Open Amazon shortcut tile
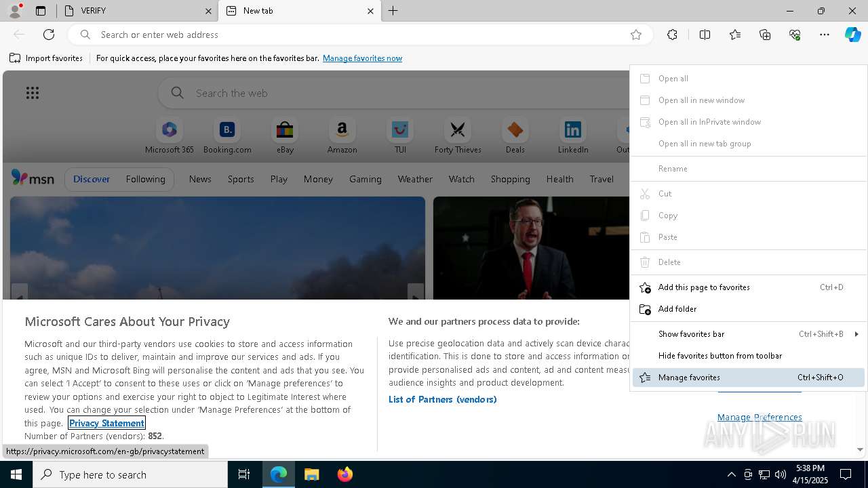This screenshot has width=868, height=488. [342, 136]
